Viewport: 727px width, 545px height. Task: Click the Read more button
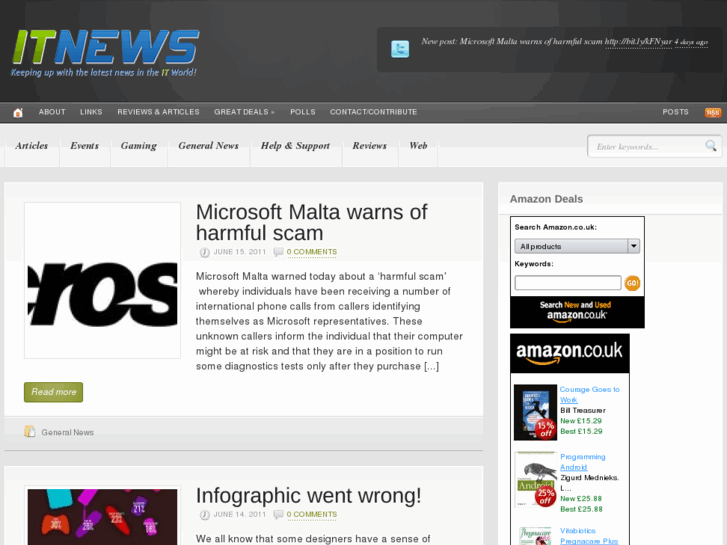tap(53, 392)
